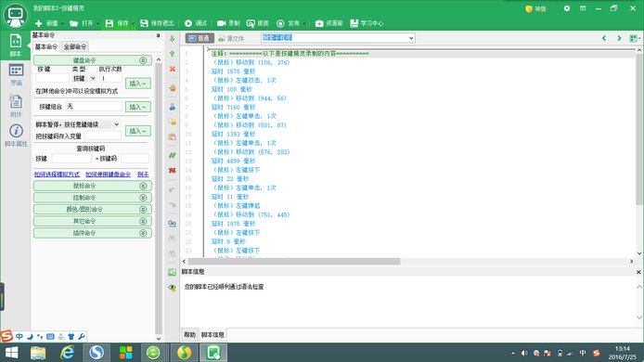Image resolution: width=644 pixels, height=362 pixels.
Task: Open the script subroutine combo box
Action: coord(338,38)
